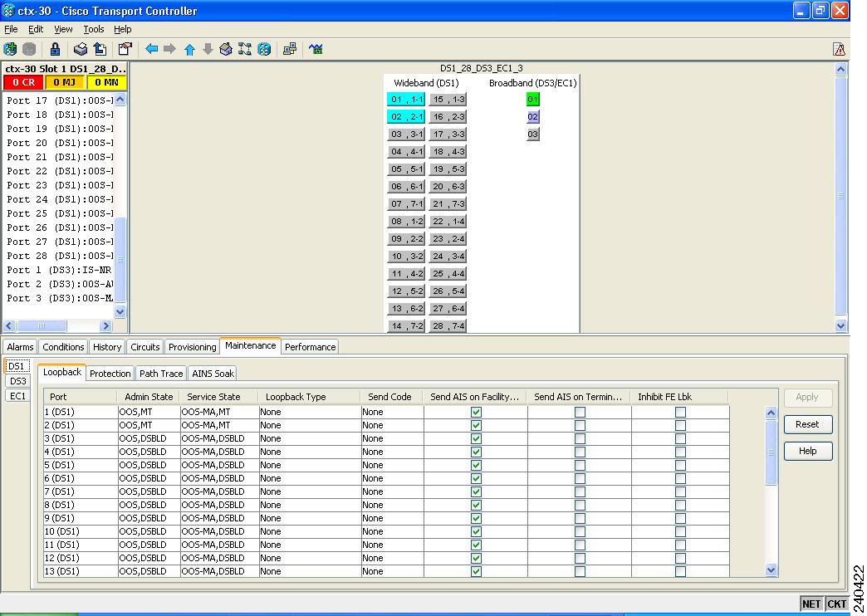
Task: Open home view via house icon
Action: click(x=226, y=49)
